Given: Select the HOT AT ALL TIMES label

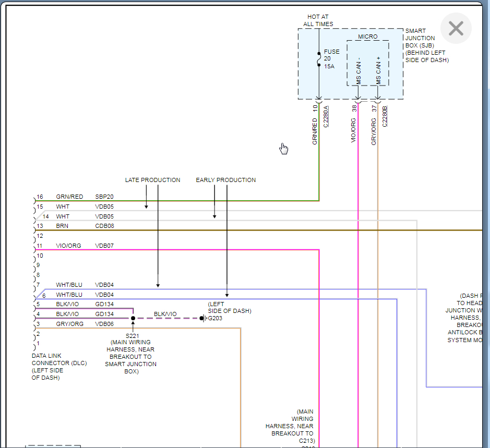Looking at the screenshot, I should (318, 20).
